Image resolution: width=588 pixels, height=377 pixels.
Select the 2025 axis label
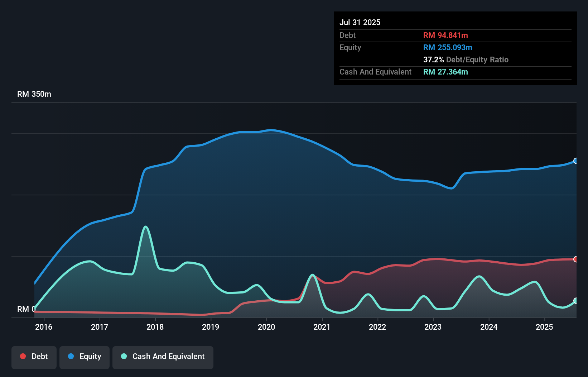pos(544,327)
